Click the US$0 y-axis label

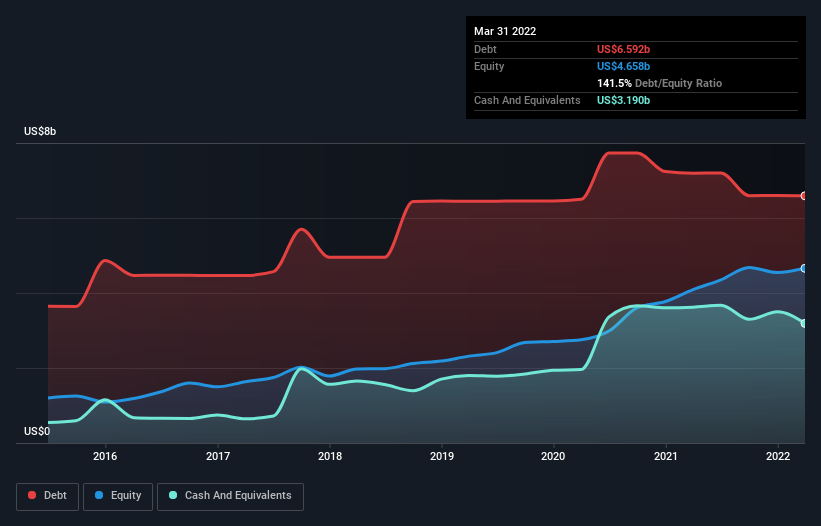pos(37,431)
